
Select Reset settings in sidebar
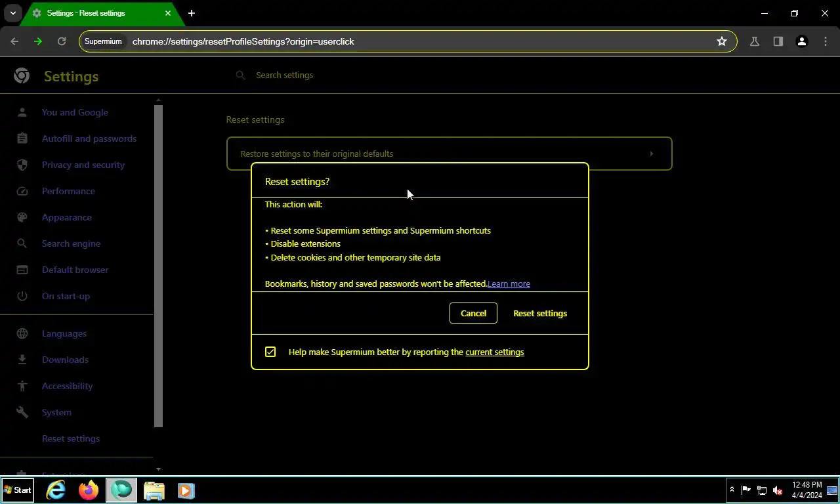[71, 438]
